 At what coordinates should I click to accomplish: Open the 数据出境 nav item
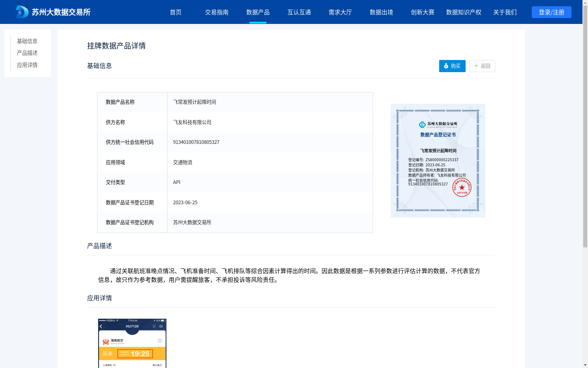click(381, 12)
